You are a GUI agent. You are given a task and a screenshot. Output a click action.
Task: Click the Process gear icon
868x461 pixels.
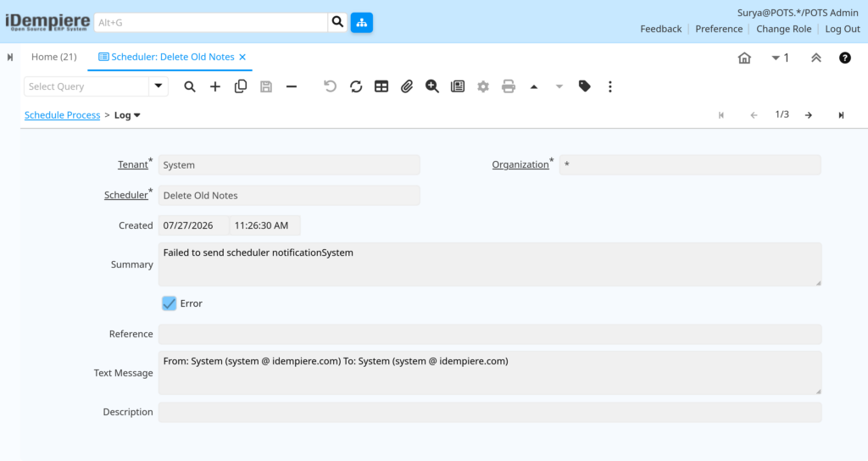(x=483, y=86)
